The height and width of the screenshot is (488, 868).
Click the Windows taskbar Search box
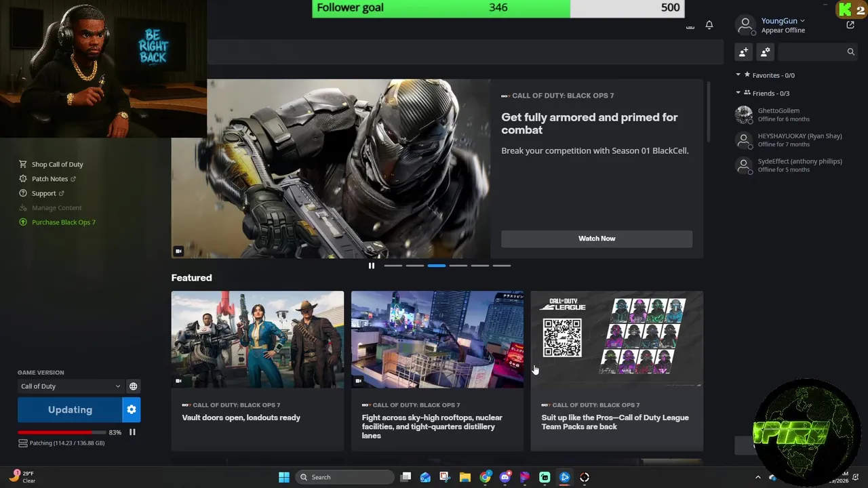click(x=346, y=477)
